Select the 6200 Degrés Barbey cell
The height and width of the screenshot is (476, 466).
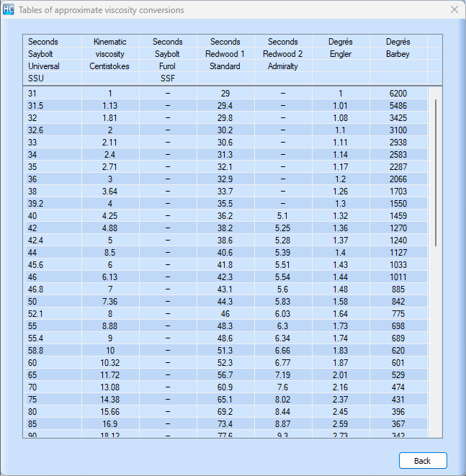click(398, 94)
